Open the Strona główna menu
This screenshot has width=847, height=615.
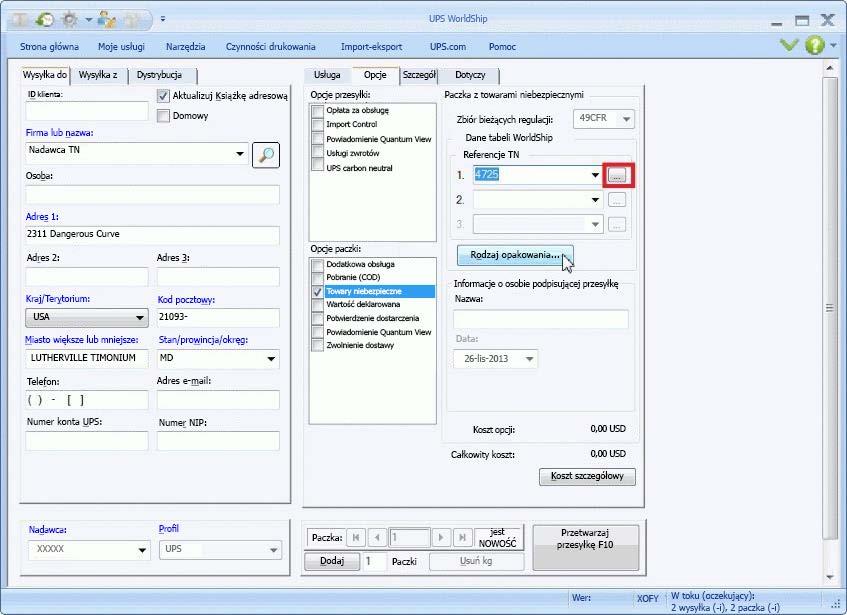click(x=49, y=47)
